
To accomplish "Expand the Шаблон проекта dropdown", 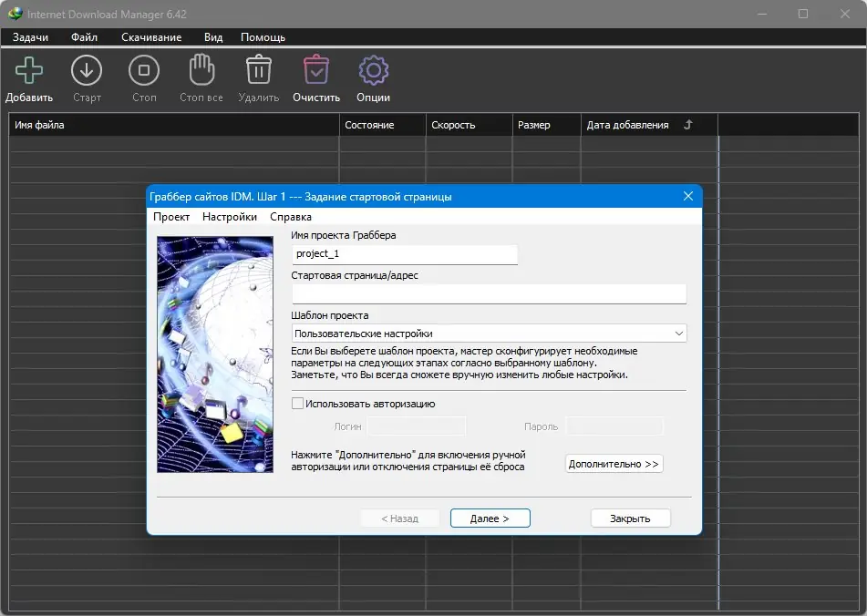I will (x=678, y=334).
